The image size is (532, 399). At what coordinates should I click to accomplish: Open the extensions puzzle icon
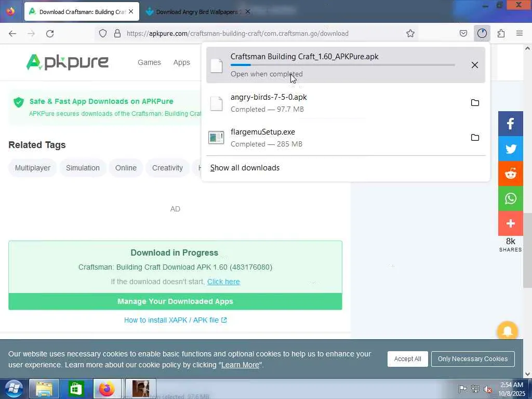[x=501, y=33]
